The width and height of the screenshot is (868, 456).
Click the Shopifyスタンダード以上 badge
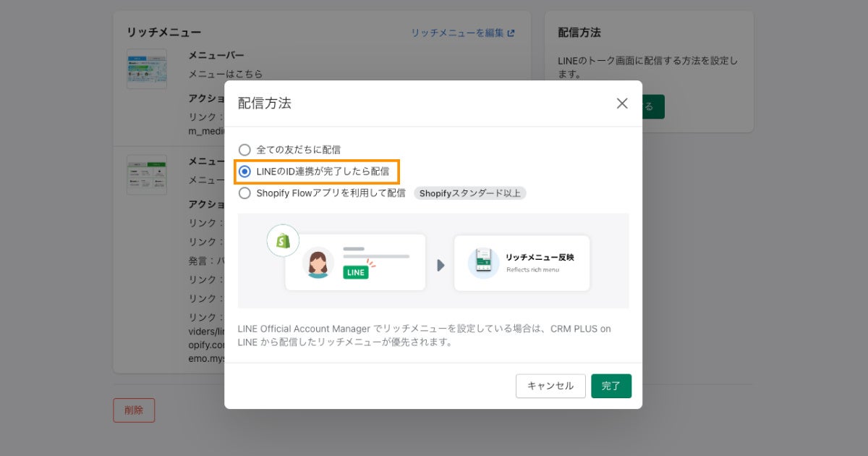coord(470,194)
